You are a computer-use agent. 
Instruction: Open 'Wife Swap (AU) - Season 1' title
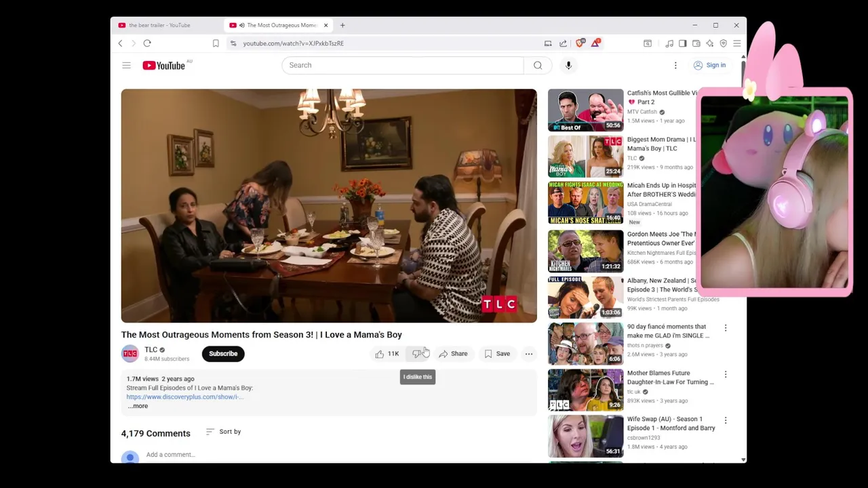(671, 424)
